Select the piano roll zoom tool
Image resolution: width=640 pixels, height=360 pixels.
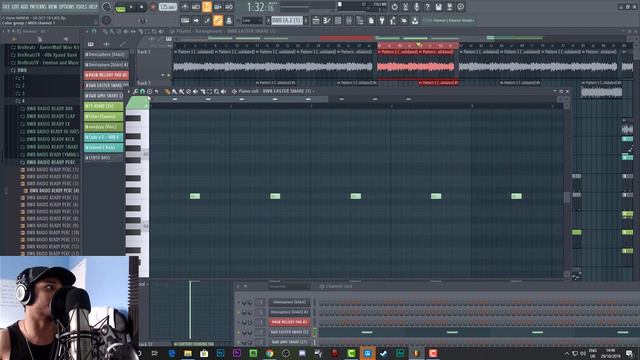216,91
